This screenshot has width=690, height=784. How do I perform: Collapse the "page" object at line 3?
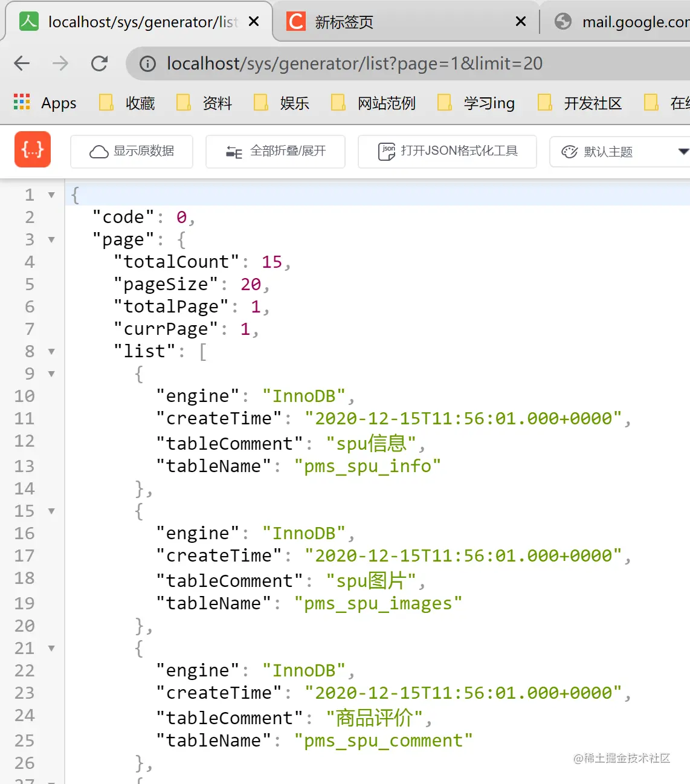[x=51, y=239]
